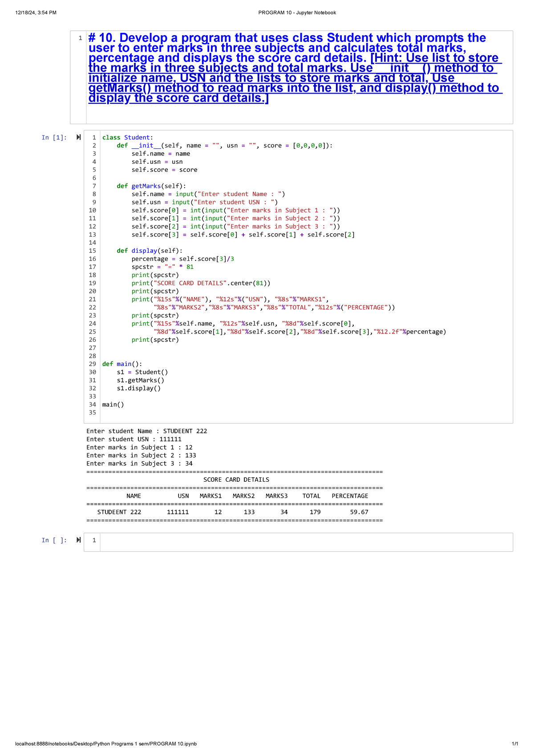Click the 'self.usn = usn' line
This screenshot has height=756, width=534.
[157, 162]
